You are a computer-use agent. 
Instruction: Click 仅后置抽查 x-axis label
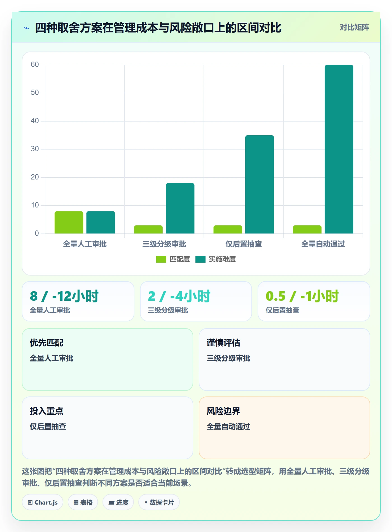pos(244,244)
